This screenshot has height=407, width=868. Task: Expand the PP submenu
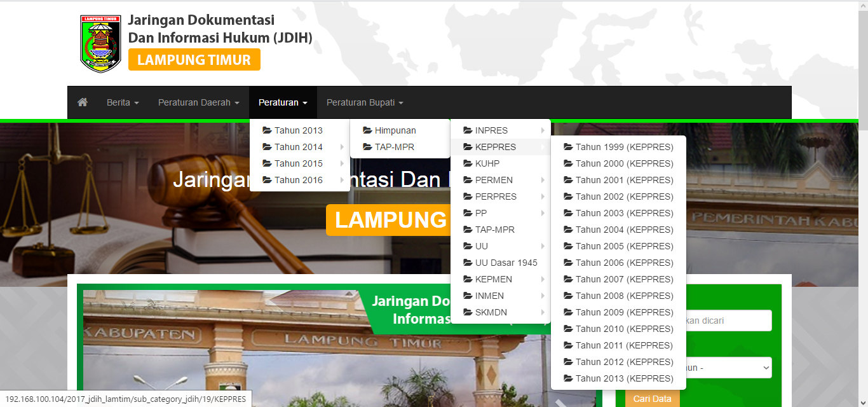(501, 213)
